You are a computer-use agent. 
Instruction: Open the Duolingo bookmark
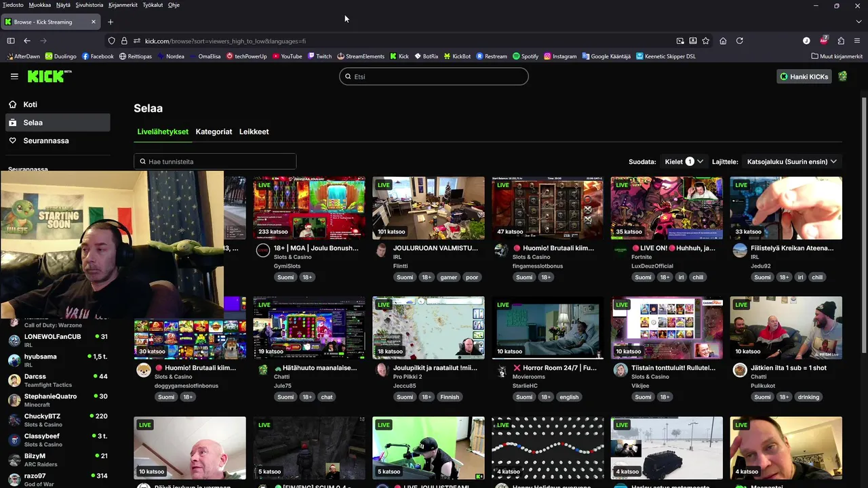click(x=60, y=56)
